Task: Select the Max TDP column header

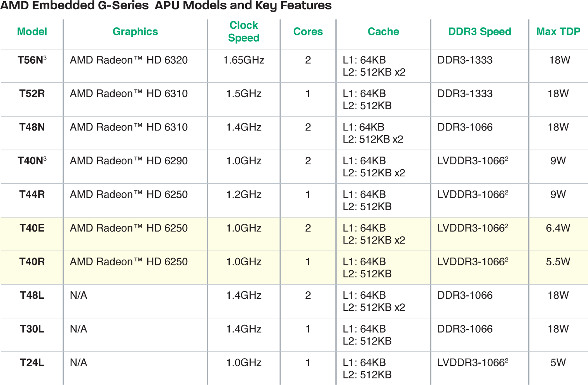Action: tap(558, 31)
